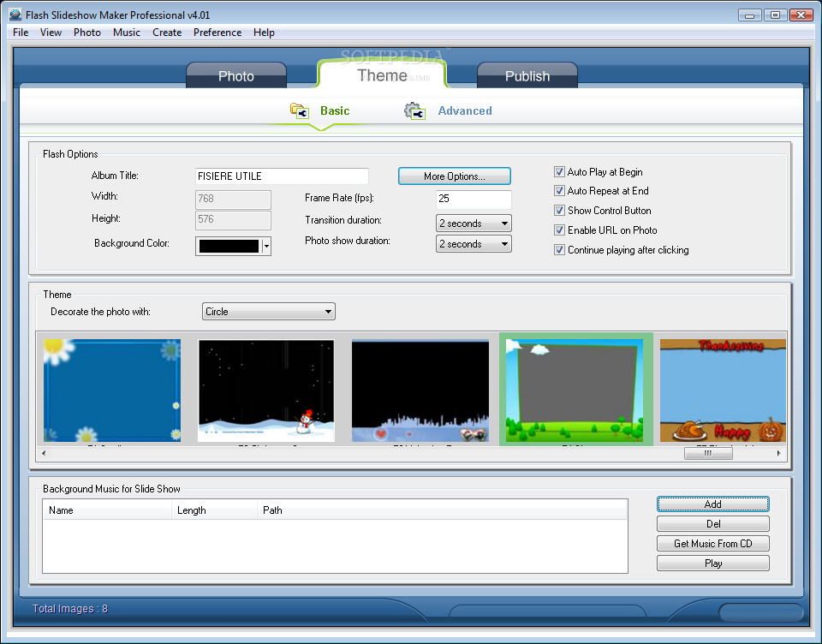Viewport: 822px width, 644px height.
Task: Click Get Music From CD button
Action: pyautogui.click(x=713, y=544)
